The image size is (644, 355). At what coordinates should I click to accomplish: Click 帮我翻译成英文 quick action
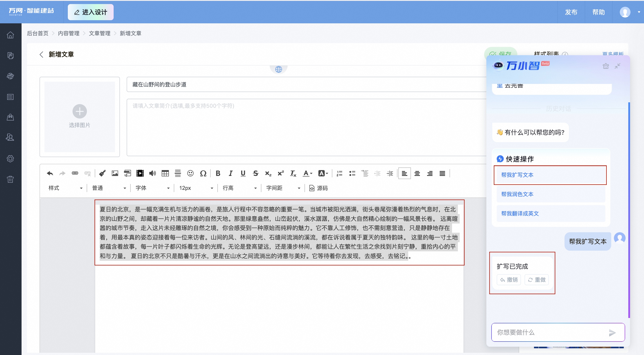point(551,213)
